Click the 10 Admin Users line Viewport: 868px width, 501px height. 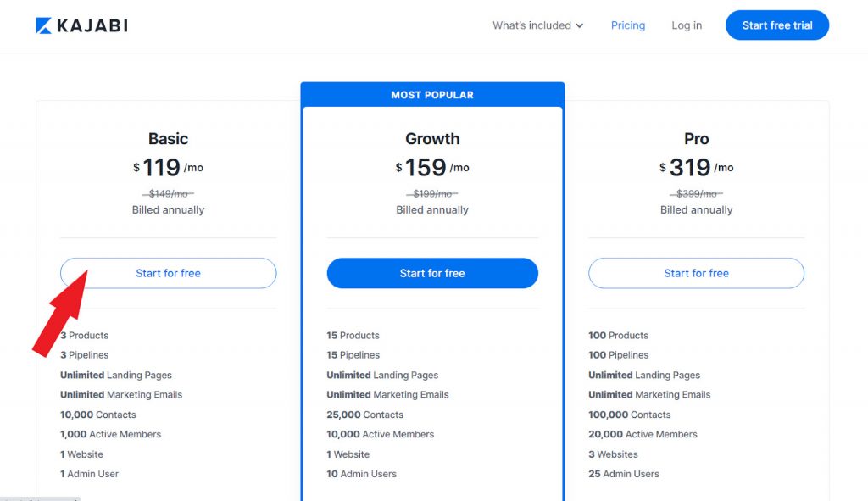tap(361, 474)
